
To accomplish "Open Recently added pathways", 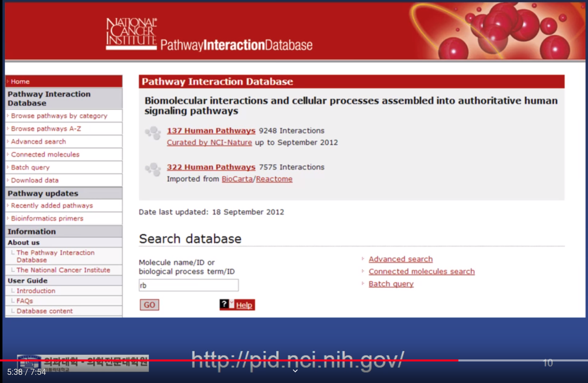I will [52, 206].
